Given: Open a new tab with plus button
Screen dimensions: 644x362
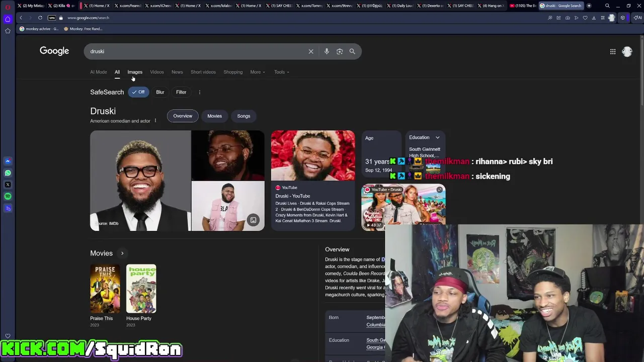Looking at the screenshot, I should coord(589,6).
